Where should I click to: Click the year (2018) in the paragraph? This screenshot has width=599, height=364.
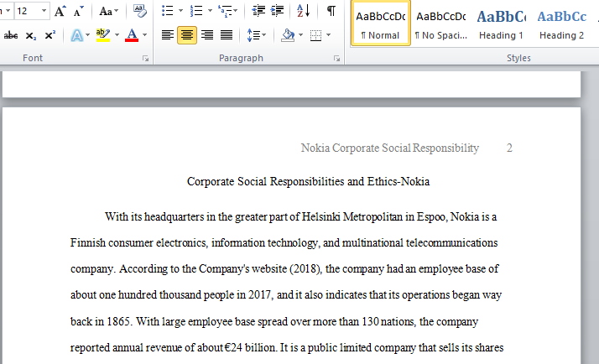[305, 269]
